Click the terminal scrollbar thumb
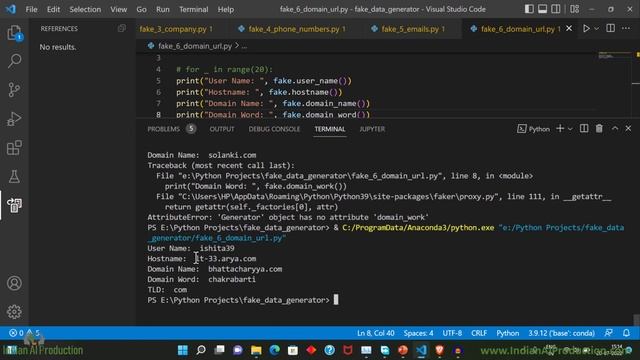 click(x=636, y=320)
